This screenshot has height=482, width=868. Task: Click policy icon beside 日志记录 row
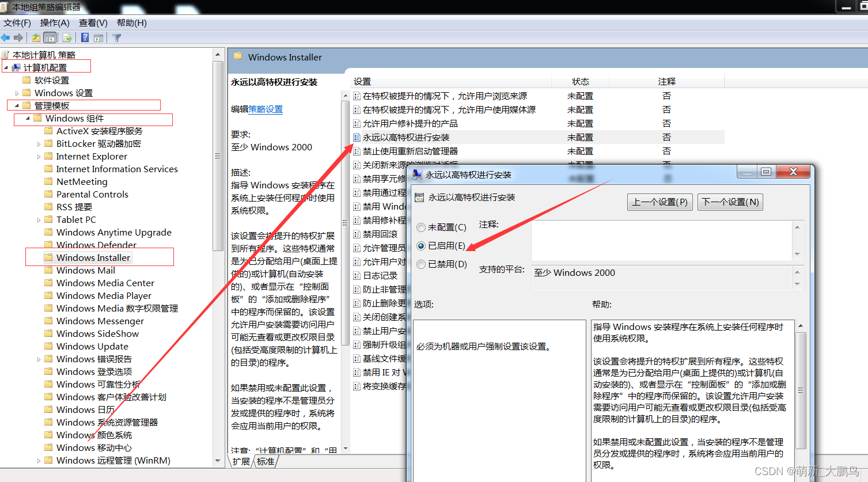[x=357, y=276]
